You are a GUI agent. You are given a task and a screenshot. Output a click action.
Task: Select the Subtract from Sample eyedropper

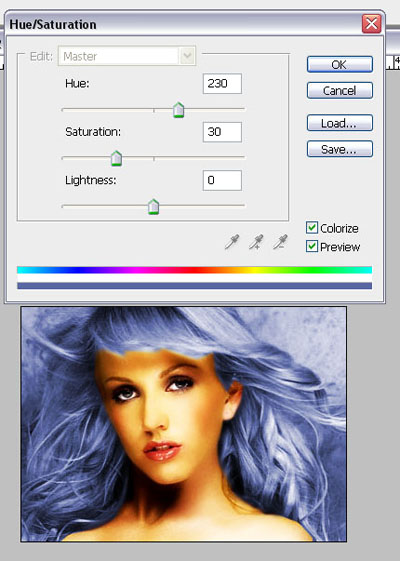click(x=280, y=242)
